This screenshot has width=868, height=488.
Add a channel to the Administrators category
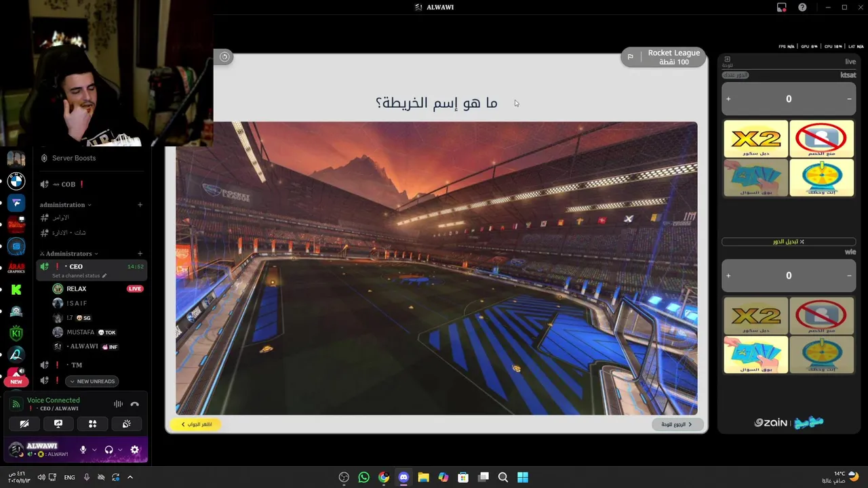pos(140,253)
